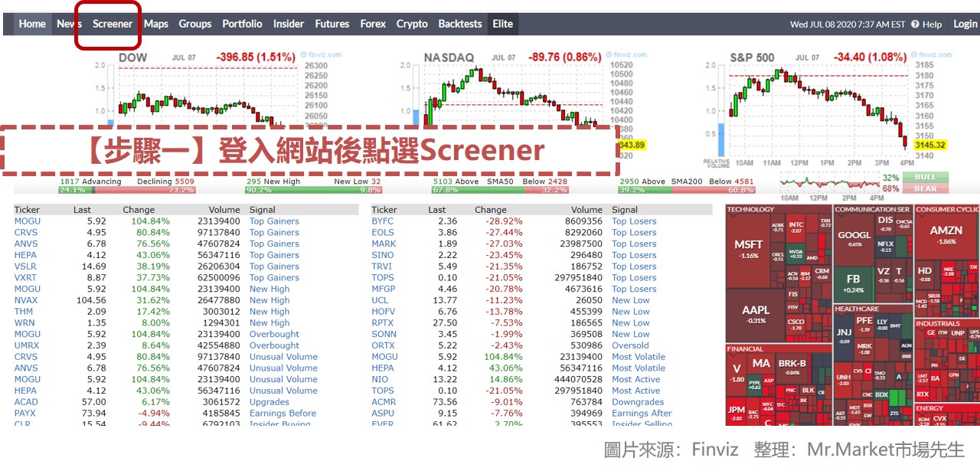Screen dimensions: 980x471
Task: Click the Help question mark icon
Action: 915,25
